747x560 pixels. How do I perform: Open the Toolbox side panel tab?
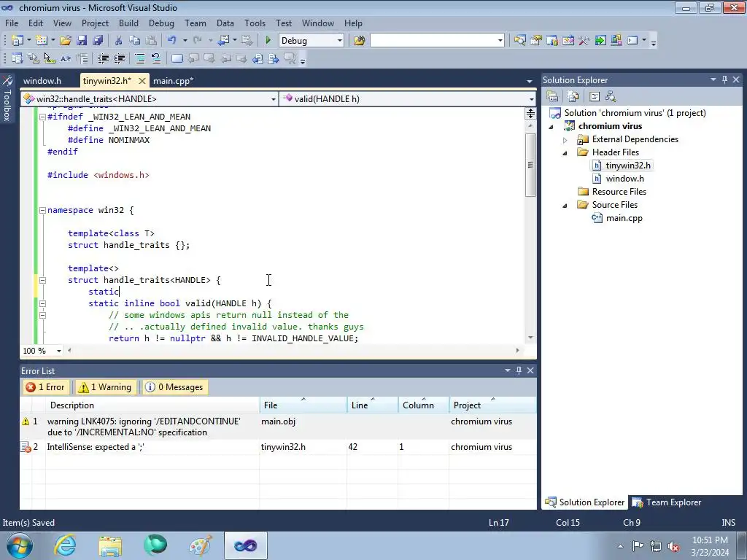point(7,98)
